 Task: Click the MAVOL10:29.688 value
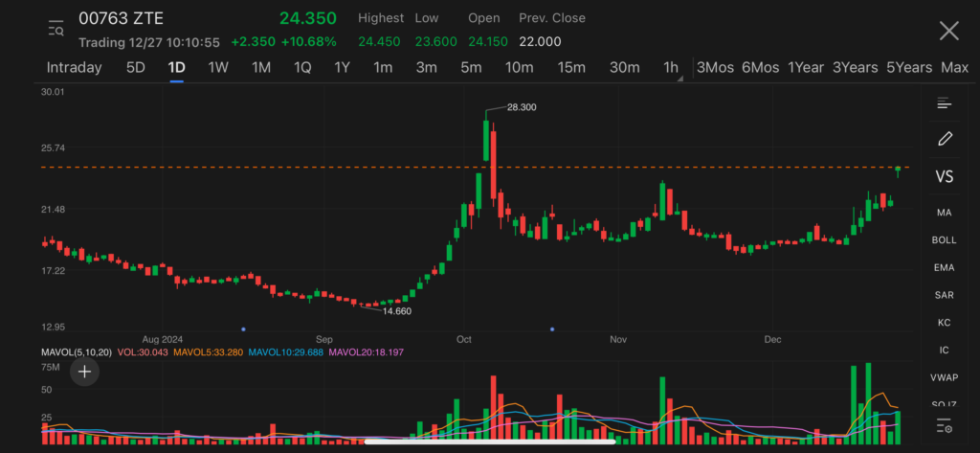(x=285, y=352)
